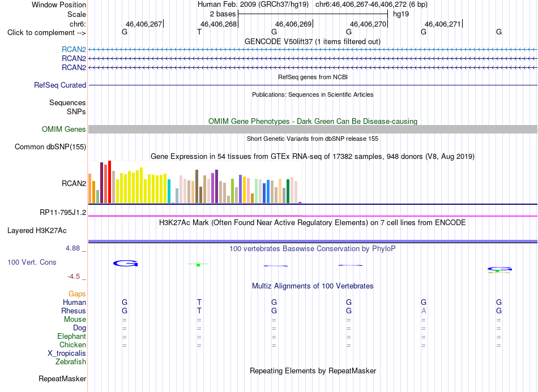Select the RP11-795J1.2 track label
538x392 pixels.
pyautogui.click(x=63, y=213)
